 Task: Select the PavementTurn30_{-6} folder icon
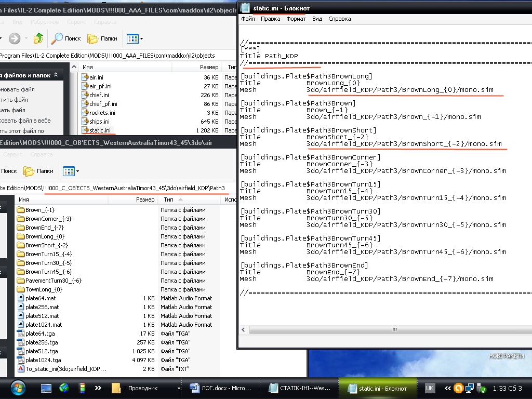21,281
